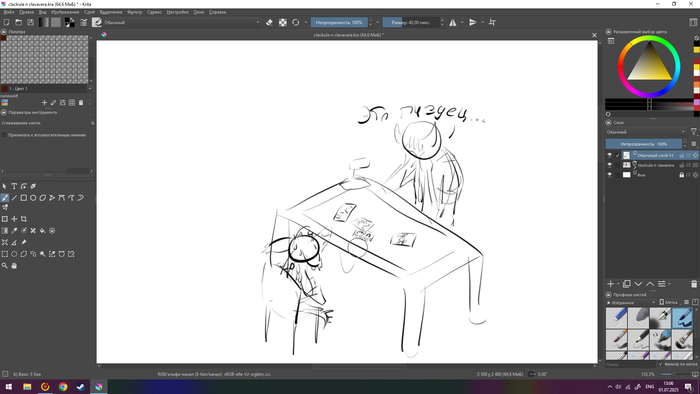
Task: Click the horizontal mirror tool icon
Action: [x=453, y=22]
